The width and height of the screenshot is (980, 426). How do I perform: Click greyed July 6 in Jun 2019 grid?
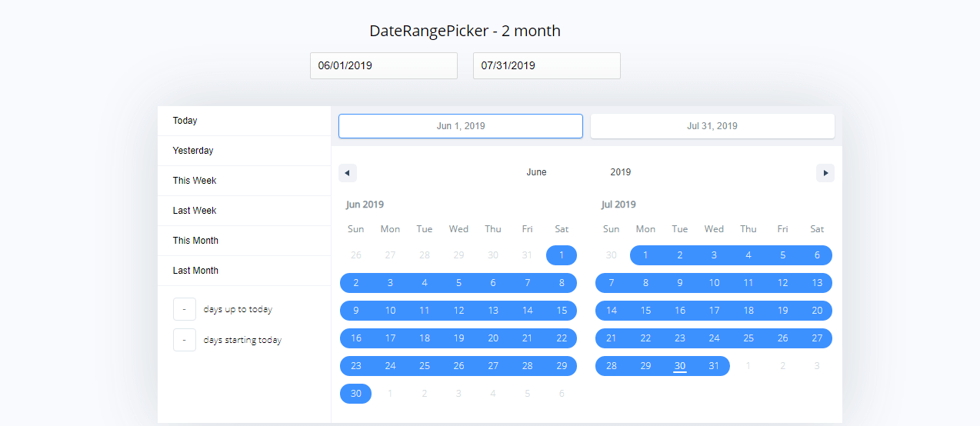click(x=562, y=394)
